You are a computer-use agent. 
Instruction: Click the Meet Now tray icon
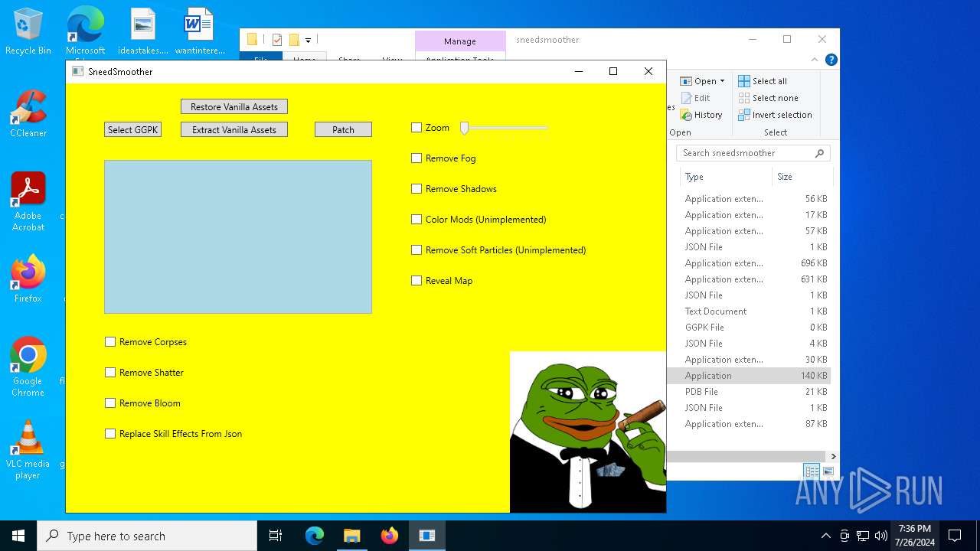[x=844, y=536]
